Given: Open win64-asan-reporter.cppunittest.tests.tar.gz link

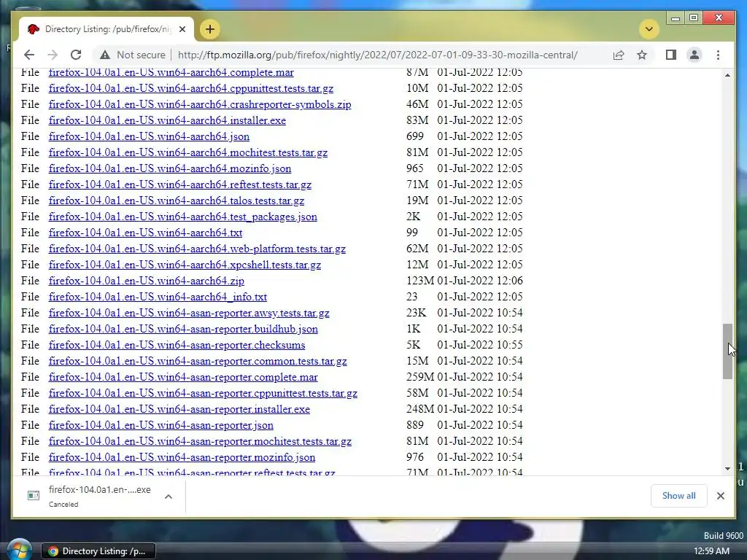Looking at the screenshot, I should point(203,393).
